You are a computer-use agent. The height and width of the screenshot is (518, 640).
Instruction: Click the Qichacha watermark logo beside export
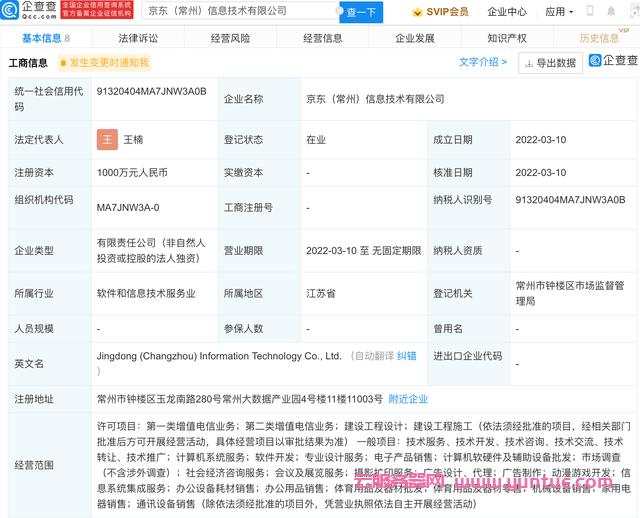pos(612,62)
